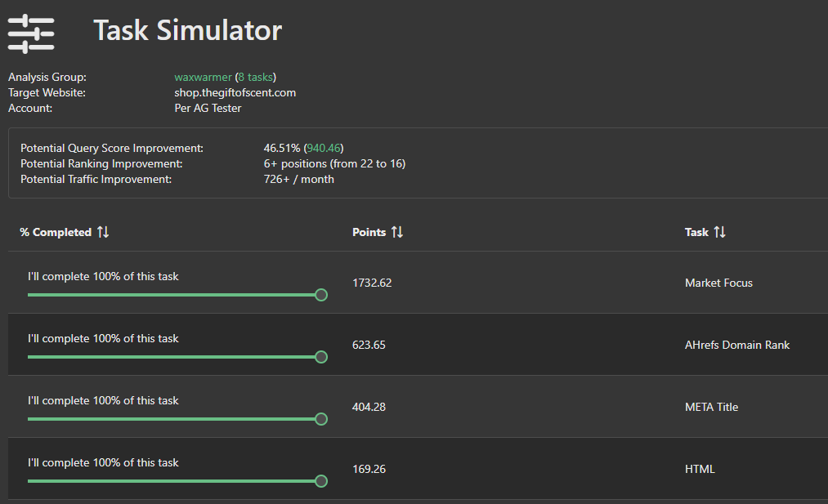Select the Task column header

coord(696,231)
